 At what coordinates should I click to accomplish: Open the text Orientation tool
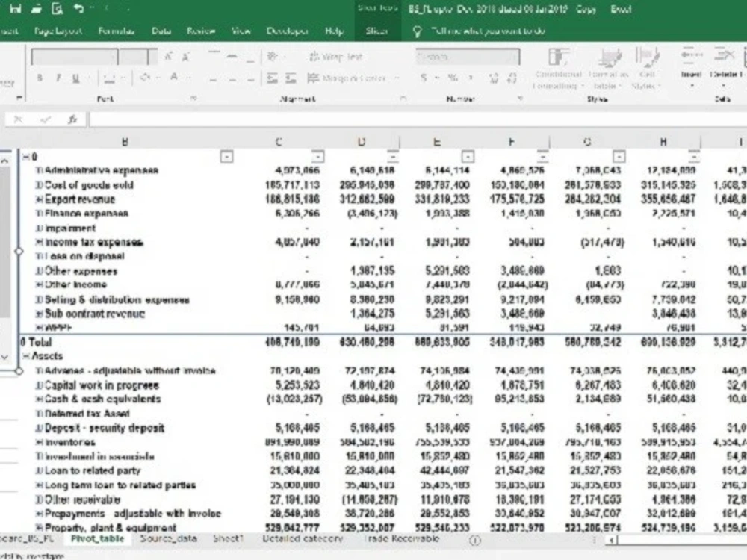tap(273, 57)
